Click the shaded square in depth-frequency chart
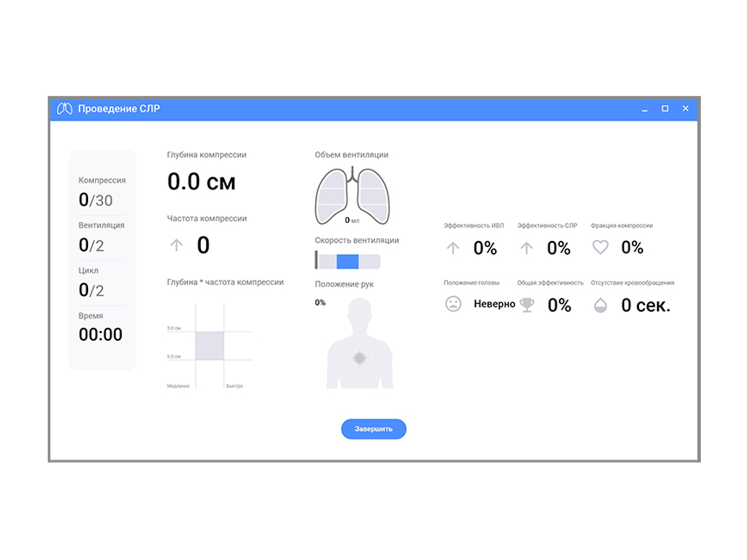Viewport: 747px width, 560px height. tap(210, 346)
